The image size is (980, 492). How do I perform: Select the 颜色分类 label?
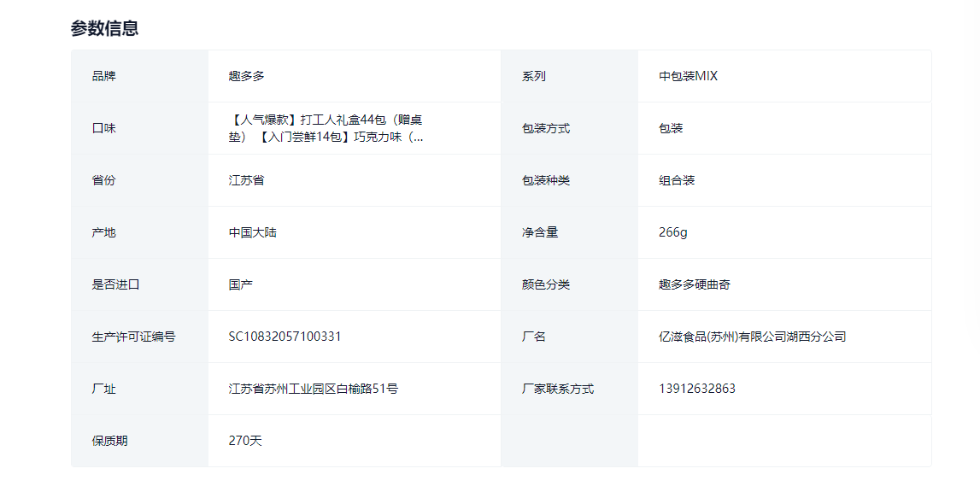(546, 284)
